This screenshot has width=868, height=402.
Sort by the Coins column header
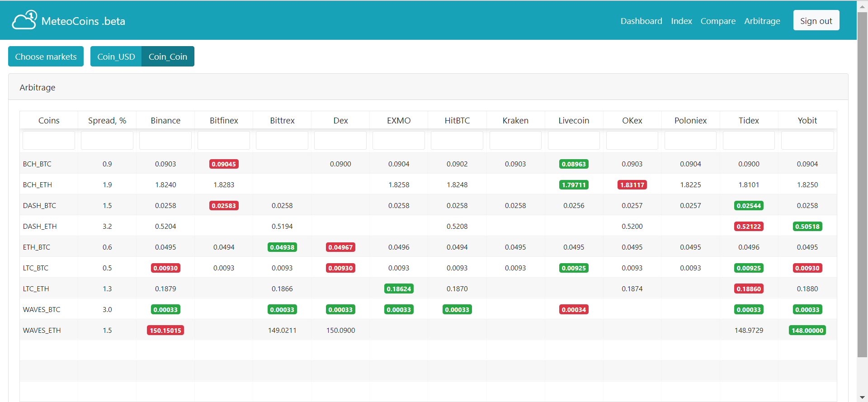[x=49, y=120]
